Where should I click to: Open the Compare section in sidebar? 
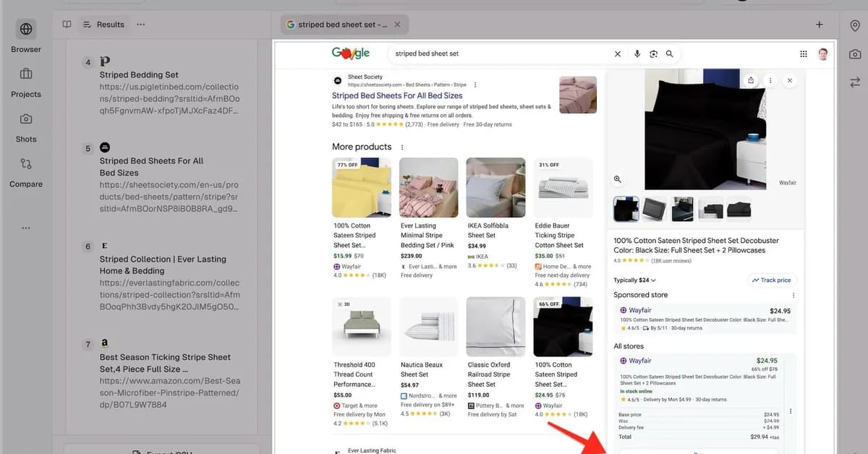click(26, 171)
